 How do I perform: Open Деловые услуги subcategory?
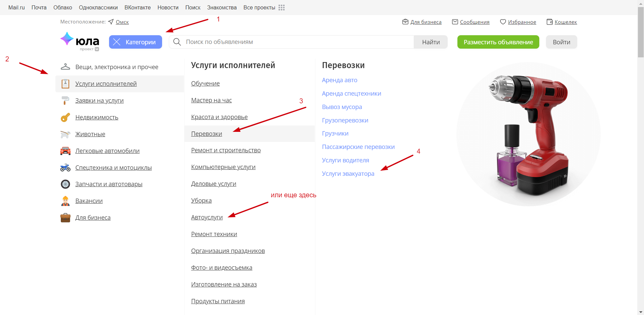pos(214,184)
